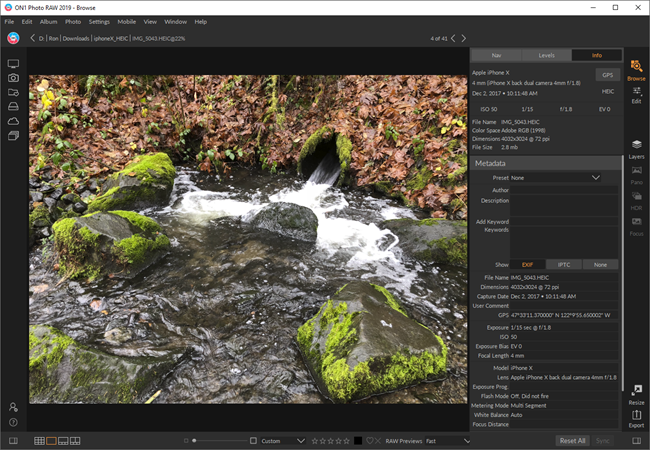
Task: Click the black color label swatch
Action: click(x=358, y=440)
